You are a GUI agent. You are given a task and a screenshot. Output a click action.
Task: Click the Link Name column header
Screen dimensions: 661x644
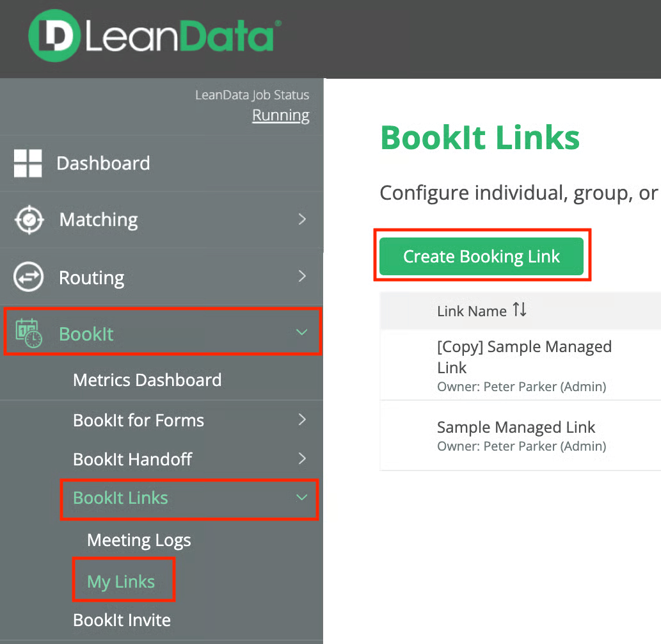[x=472, y=311]
